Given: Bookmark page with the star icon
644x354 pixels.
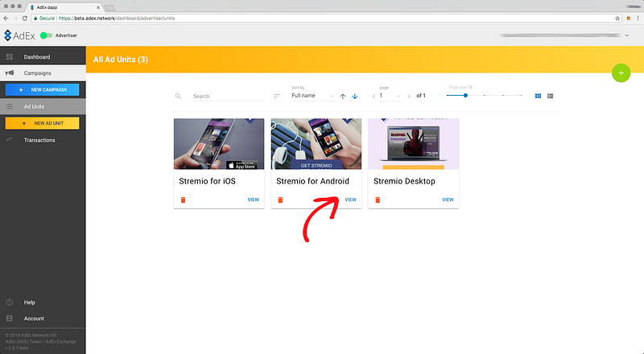Looking at the screenshot, I should click(x=617, y=18).
